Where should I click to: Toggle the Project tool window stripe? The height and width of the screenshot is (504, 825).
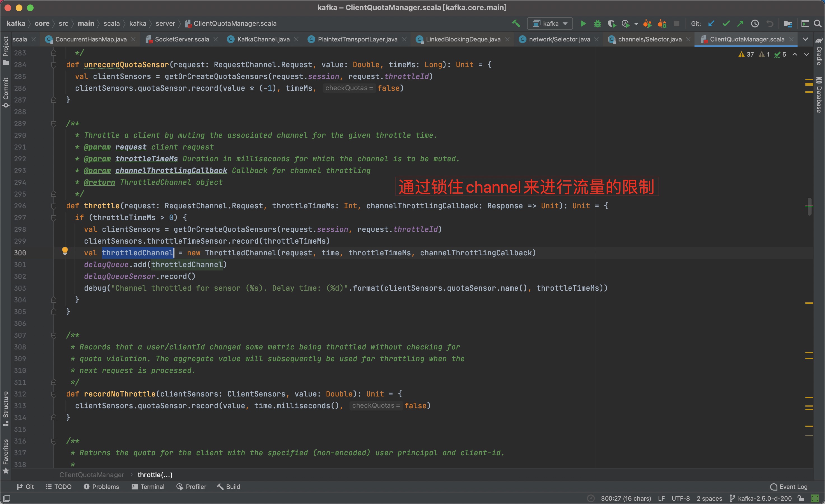[6, 50]
